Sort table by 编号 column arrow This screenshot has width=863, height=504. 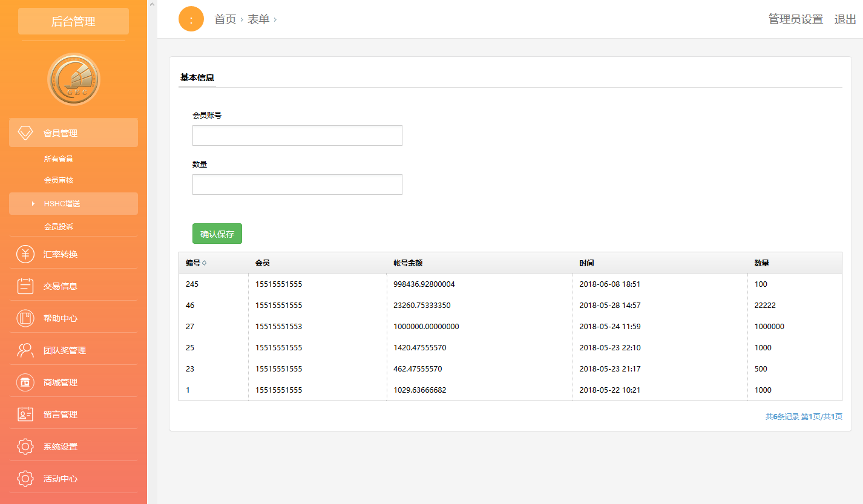205,263
